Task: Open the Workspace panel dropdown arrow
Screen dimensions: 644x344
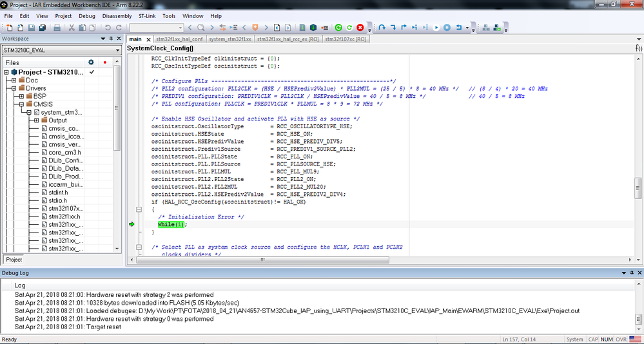Action: pos(104,39)
